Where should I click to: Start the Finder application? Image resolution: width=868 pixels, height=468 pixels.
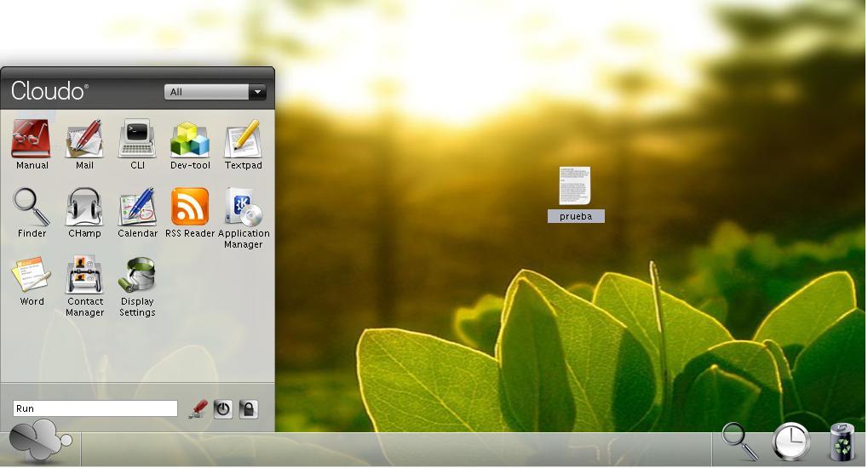point(32,208)
